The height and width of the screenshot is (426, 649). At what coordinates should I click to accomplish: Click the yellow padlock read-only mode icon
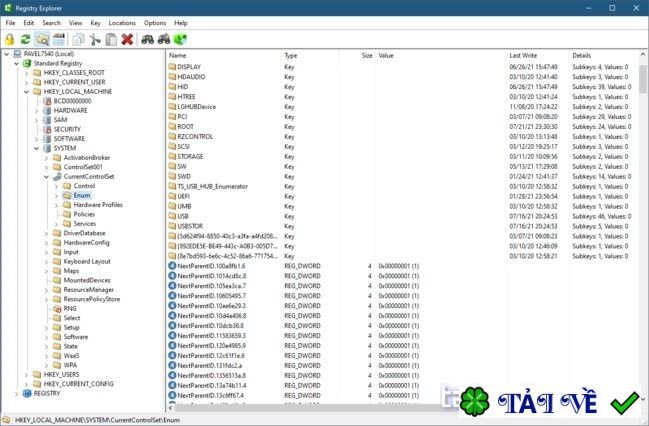coord(10,39)
